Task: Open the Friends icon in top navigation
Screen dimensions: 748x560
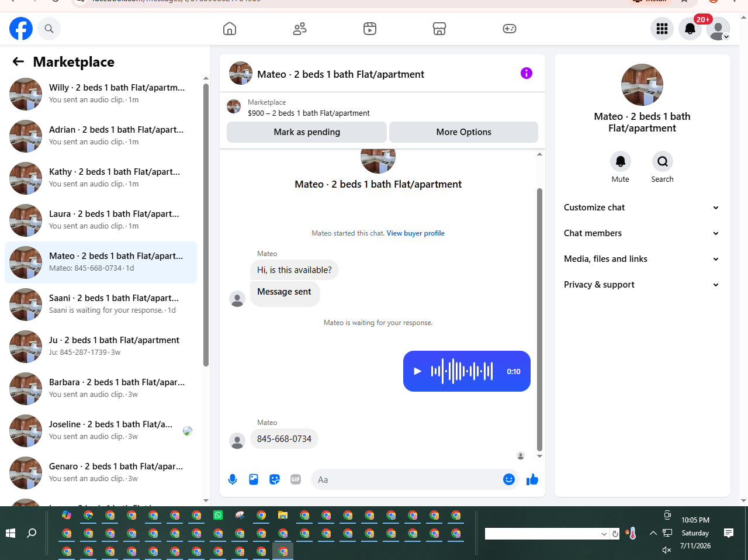Action: [300, 29]
